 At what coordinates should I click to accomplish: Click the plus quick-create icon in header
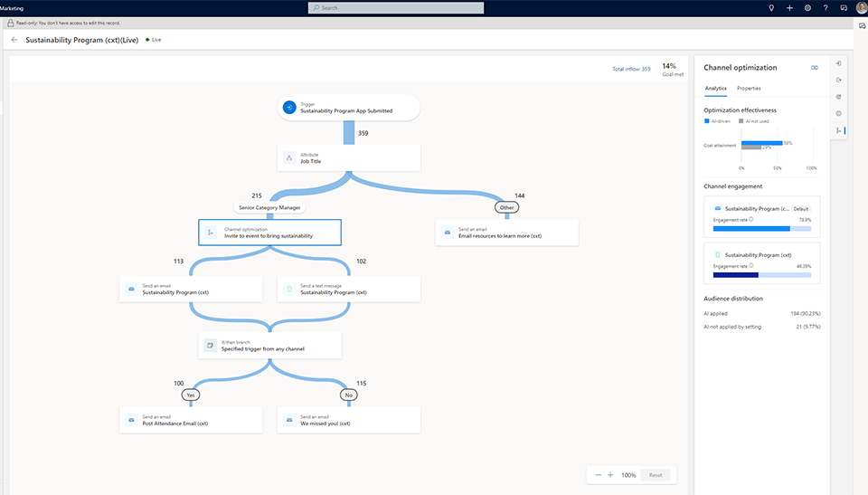click(x=789, y=7)
